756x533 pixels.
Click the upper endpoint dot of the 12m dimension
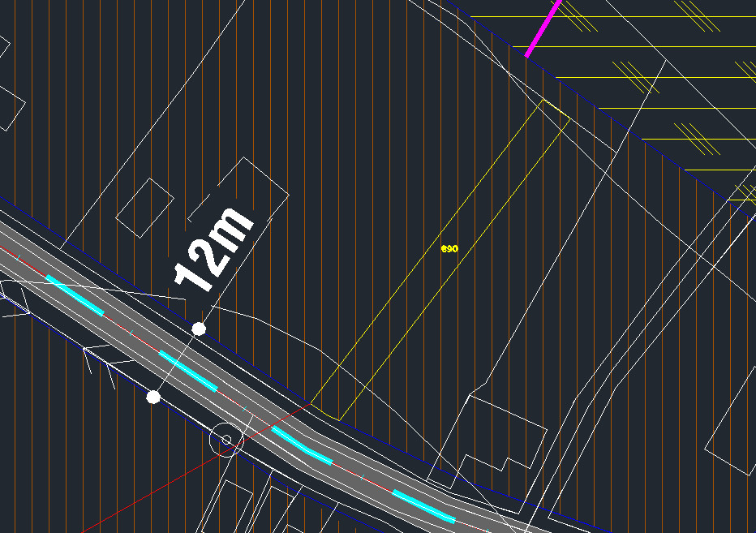(199, 328)
